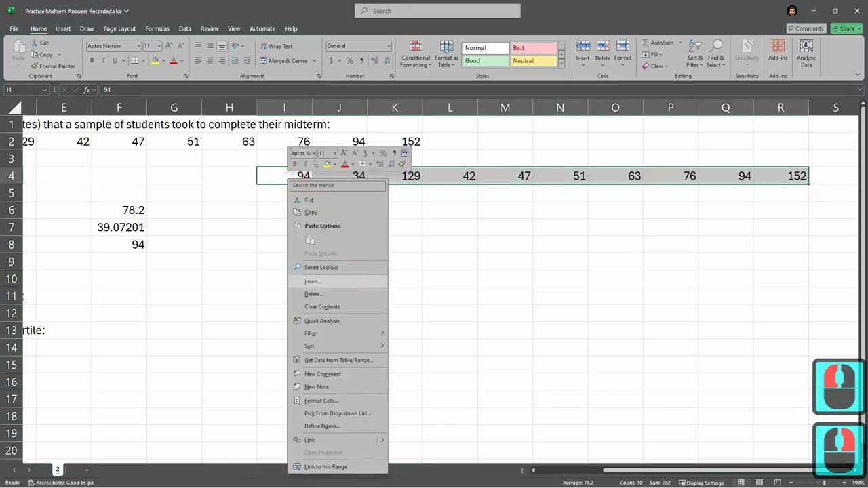
Task: Click the Normal view icon in status bar
Action: [741, 483]
